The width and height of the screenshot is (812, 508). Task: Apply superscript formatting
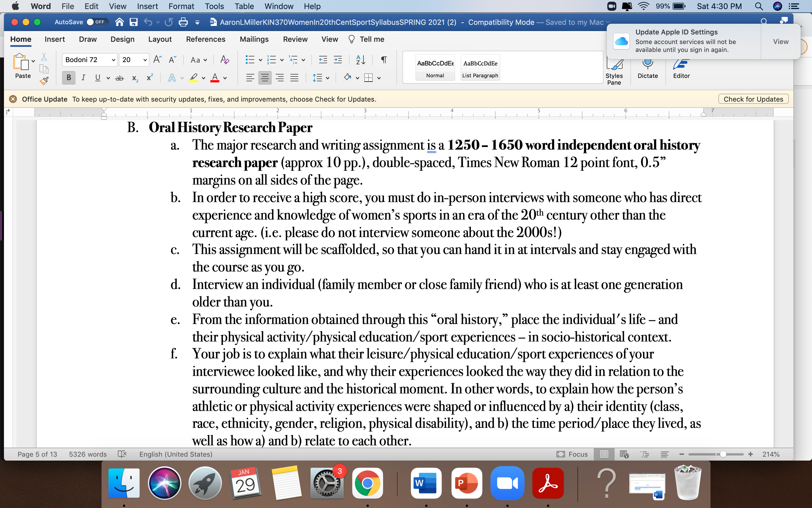click(x=150, y=78)
